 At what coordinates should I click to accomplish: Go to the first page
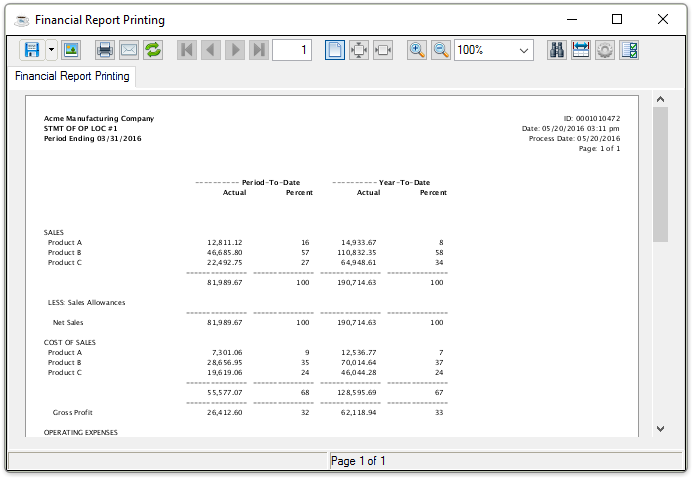187,50
